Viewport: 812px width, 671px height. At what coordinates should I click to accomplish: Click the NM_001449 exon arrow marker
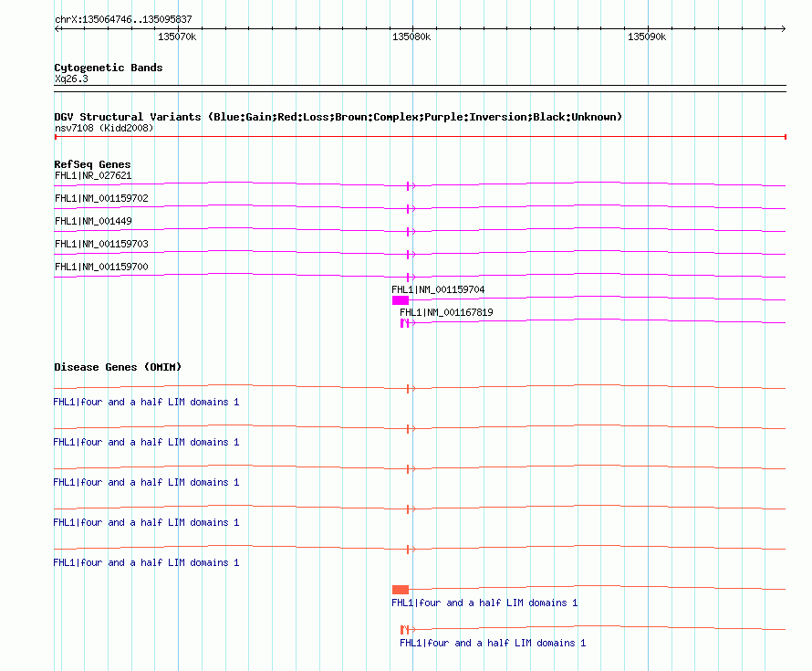click(x=411, y=232)
